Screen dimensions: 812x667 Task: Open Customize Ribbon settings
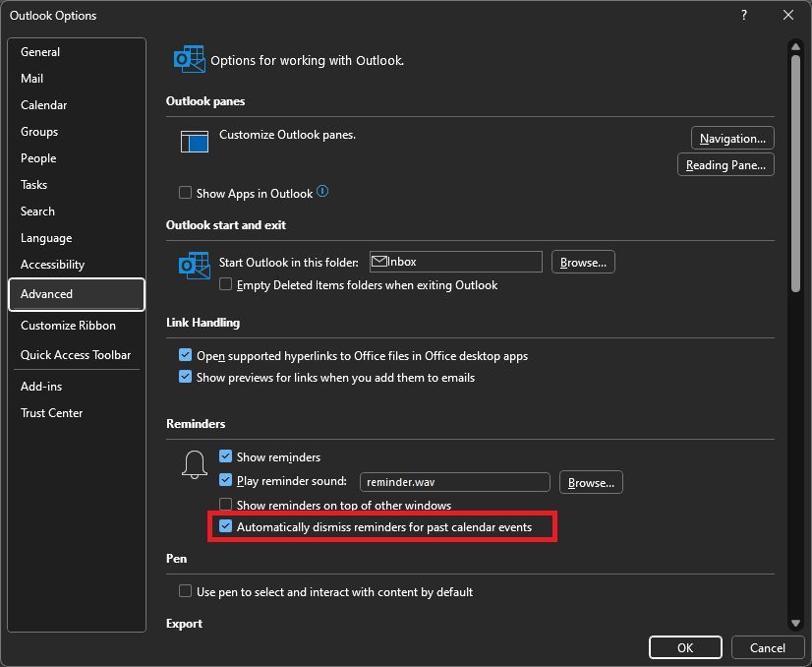(77, 326)
